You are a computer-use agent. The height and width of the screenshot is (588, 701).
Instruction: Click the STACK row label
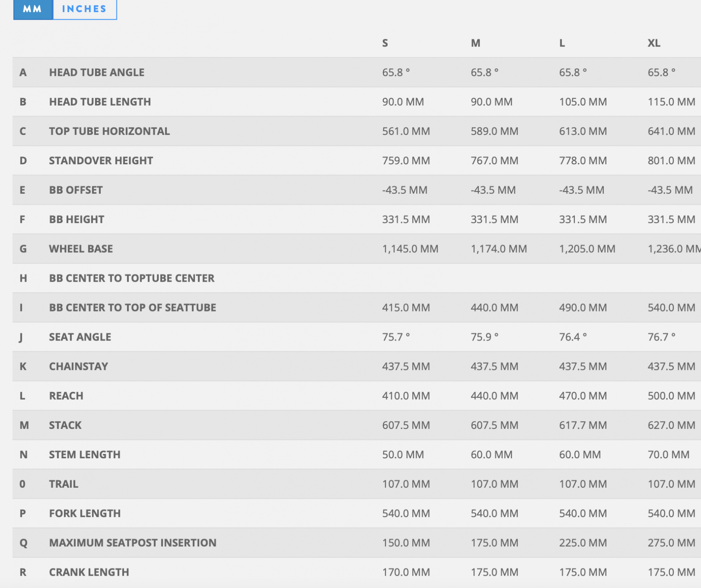[x=65, y=425]
